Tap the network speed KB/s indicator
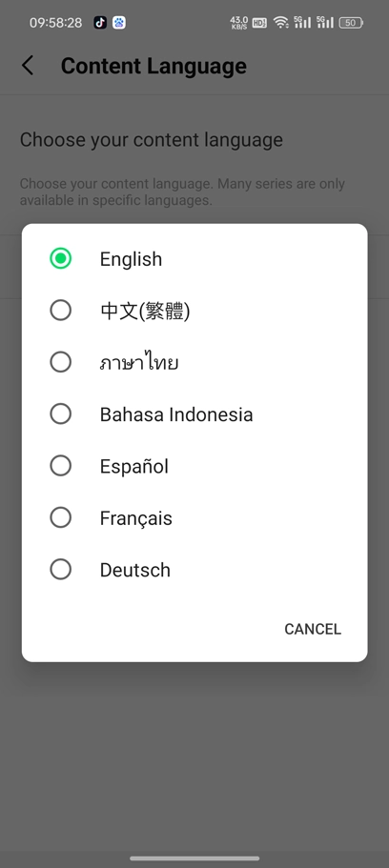 pos(238,23)
